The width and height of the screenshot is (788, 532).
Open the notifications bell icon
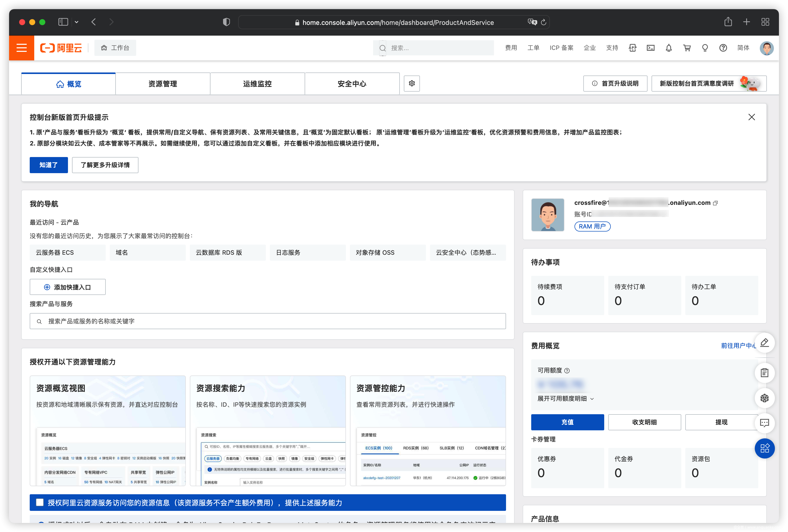(668, 48)
